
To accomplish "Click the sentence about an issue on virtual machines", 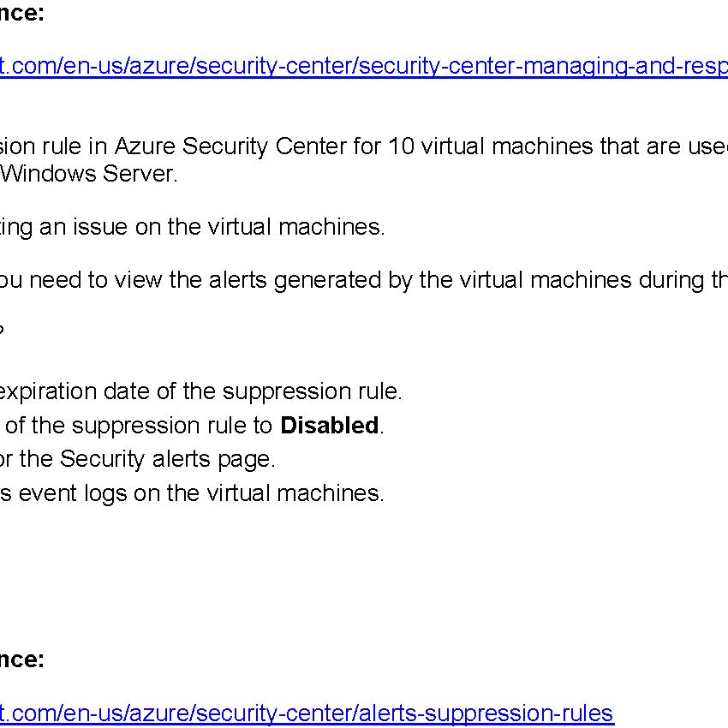I will [x=192, y=226].
